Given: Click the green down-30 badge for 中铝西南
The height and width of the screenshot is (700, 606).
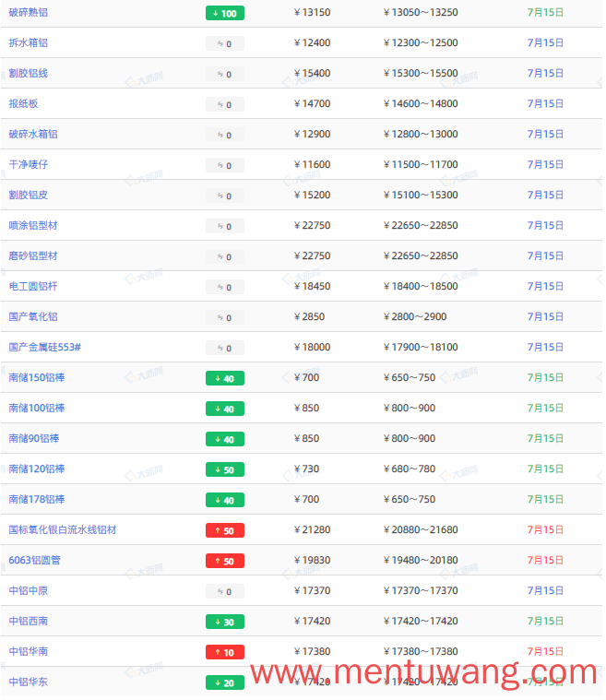Looking at the screenshot, I should click(225, 622).
